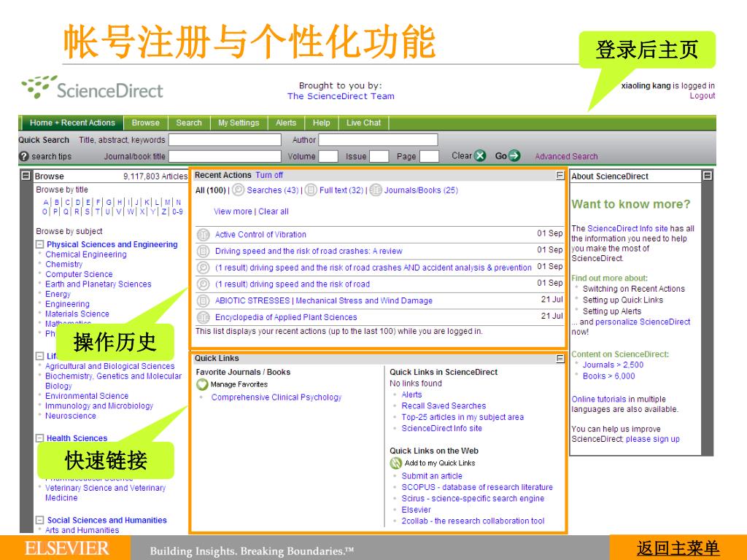Screen dimensions: 747x560
Task: Turn off Recent Actions
Action: point(269,175)
